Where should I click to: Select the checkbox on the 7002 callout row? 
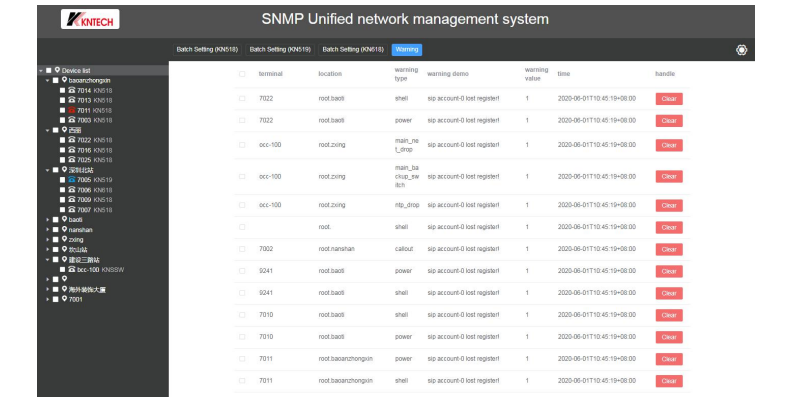241,248
